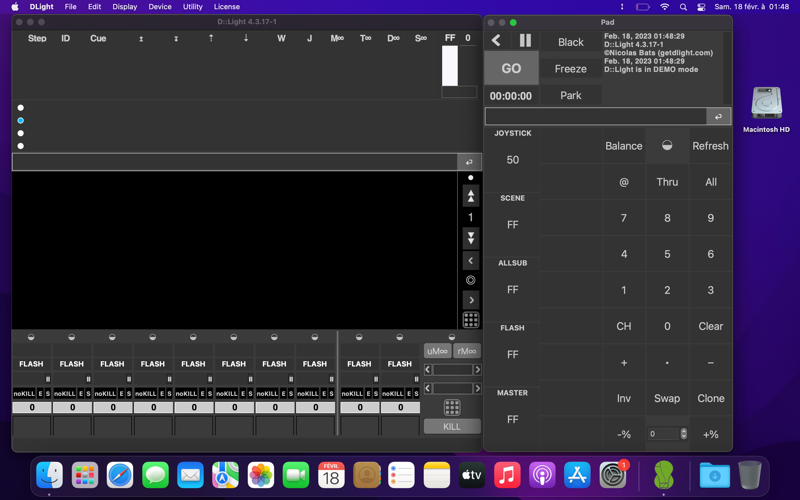Click the KILL button
Screen dimensions: 800x500
click(x=452, y=426)
